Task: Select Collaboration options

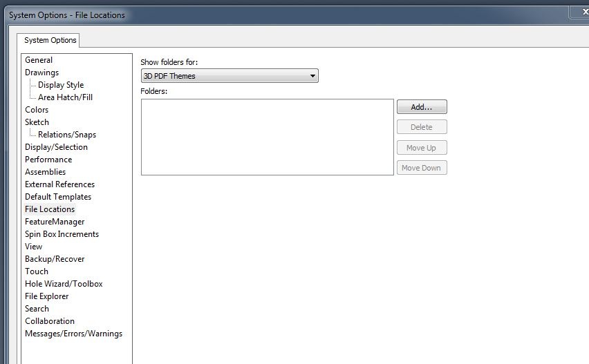Action: point(50,321)
